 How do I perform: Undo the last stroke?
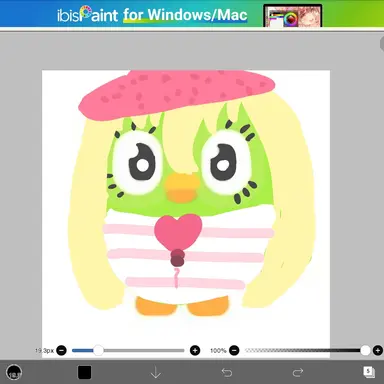coord(227,372)
